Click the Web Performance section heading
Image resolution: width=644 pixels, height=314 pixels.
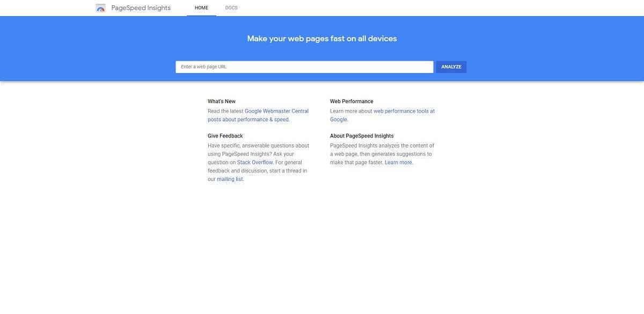tap(352, 101)
